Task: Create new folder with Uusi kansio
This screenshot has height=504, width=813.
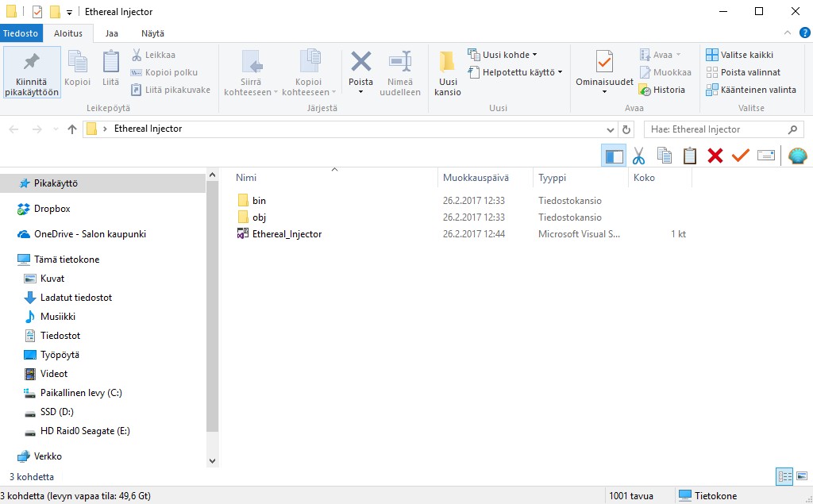Action: point(448,72)
